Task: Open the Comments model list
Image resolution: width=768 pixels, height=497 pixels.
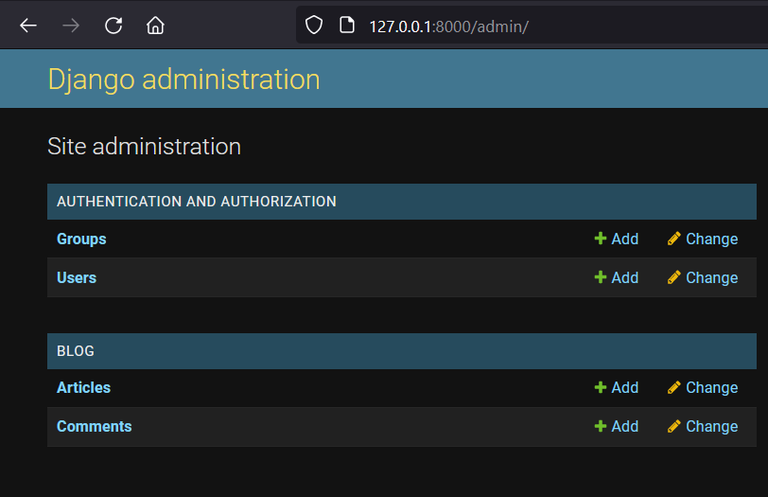Action: pyautogui.click(x=94, y=426)
